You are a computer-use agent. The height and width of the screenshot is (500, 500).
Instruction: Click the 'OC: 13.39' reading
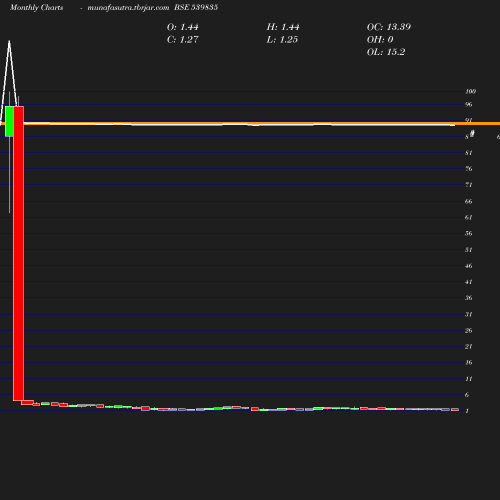[389, 27]
